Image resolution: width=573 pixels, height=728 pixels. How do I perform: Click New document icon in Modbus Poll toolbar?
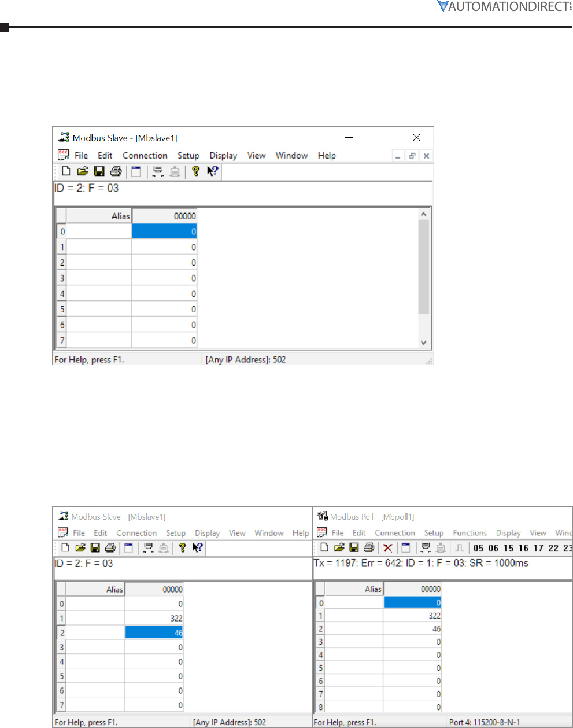[324, 547]
